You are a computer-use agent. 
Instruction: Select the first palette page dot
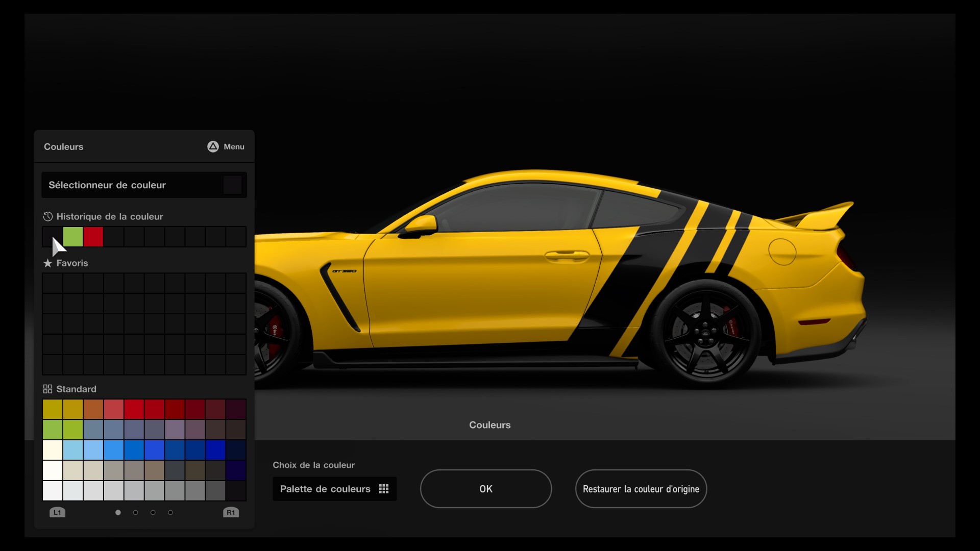118,512
